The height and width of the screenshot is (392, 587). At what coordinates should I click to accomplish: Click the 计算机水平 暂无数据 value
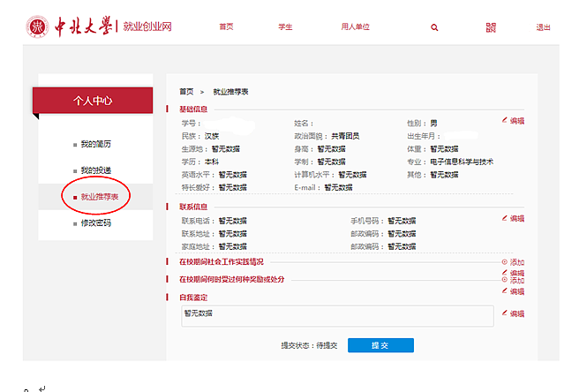coord(352,175)
